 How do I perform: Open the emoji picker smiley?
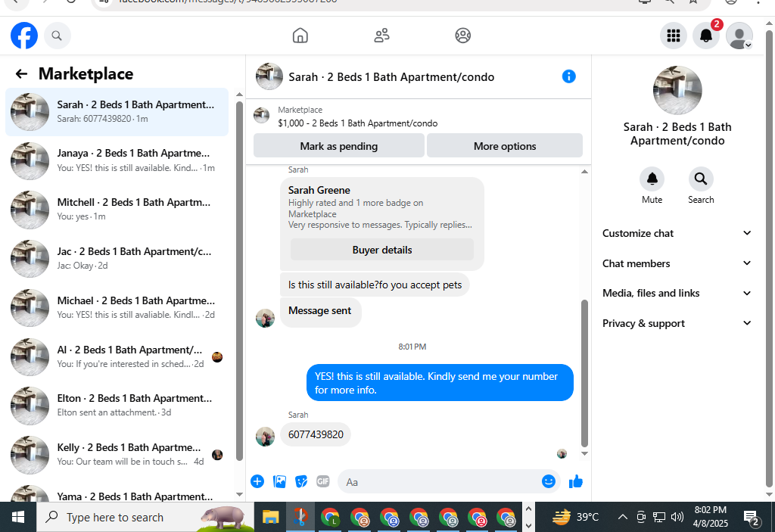(x=549, y=481)
